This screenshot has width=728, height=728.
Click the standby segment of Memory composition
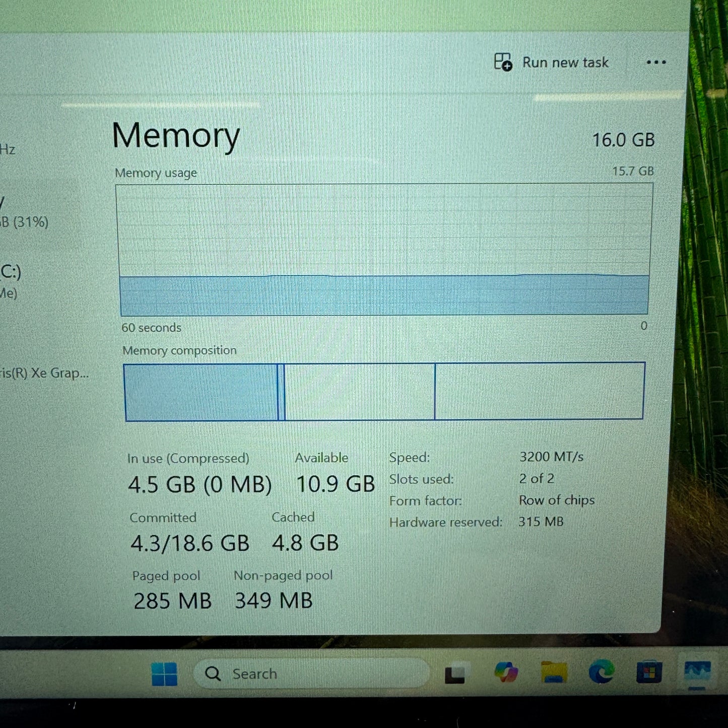tap(360, 391)
